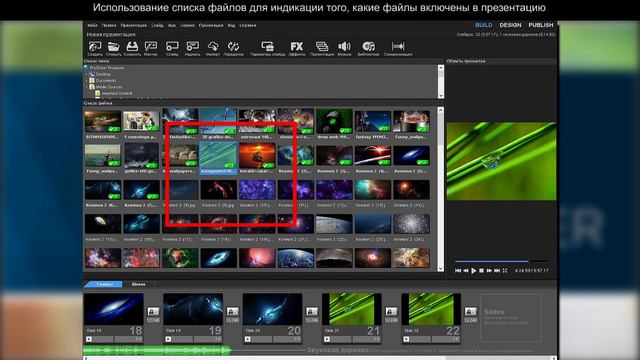
Task: Jump to start in preview controls
Action: coord(458,270)
